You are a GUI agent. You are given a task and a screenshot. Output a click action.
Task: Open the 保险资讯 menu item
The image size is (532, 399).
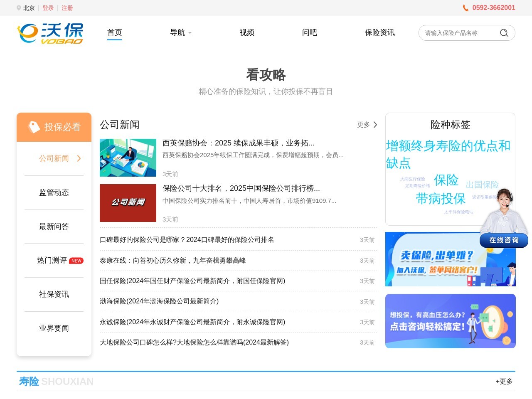(x=380, y=32)
